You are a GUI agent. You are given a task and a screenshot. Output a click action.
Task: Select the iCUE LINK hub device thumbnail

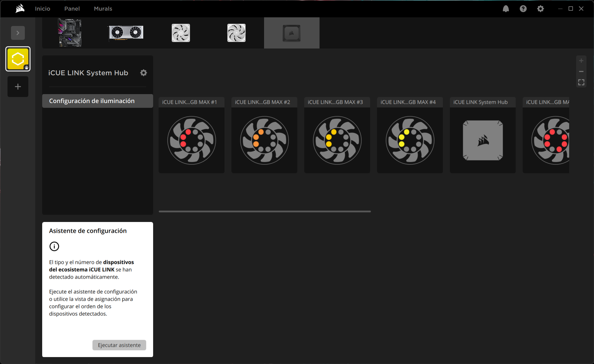click(292, 33)
